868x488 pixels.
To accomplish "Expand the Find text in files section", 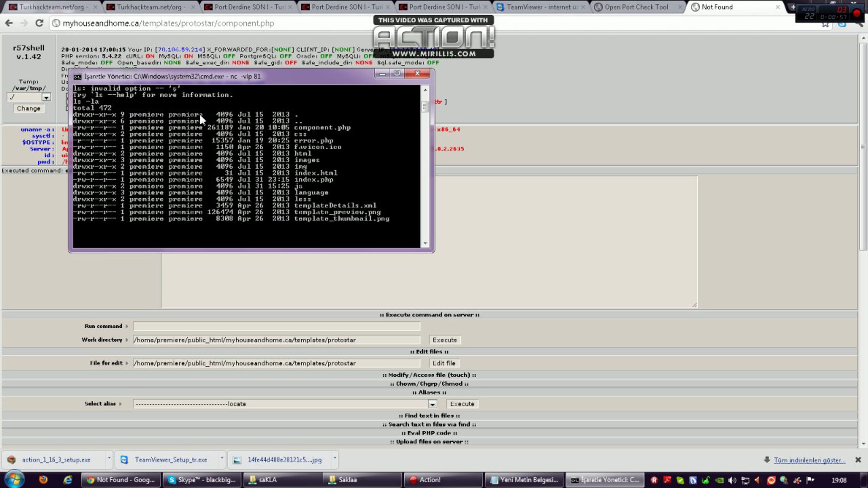I will (429, 416).
